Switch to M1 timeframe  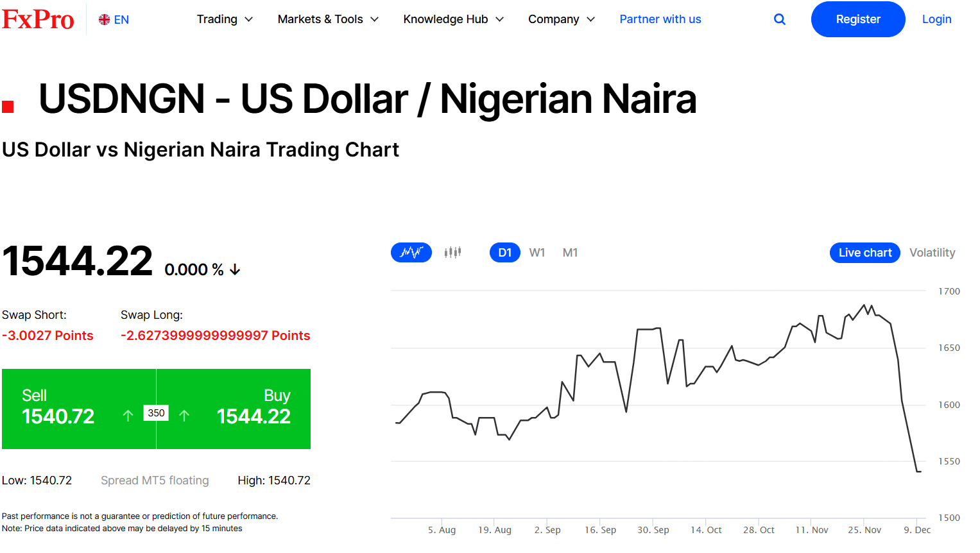(x=570, y=253)
